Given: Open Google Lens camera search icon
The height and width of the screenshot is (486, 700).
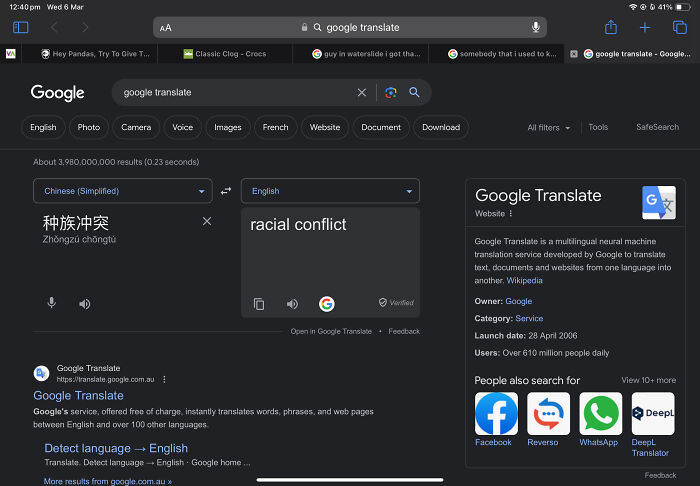Looking at the screenshot, I should tap(391, 92).
